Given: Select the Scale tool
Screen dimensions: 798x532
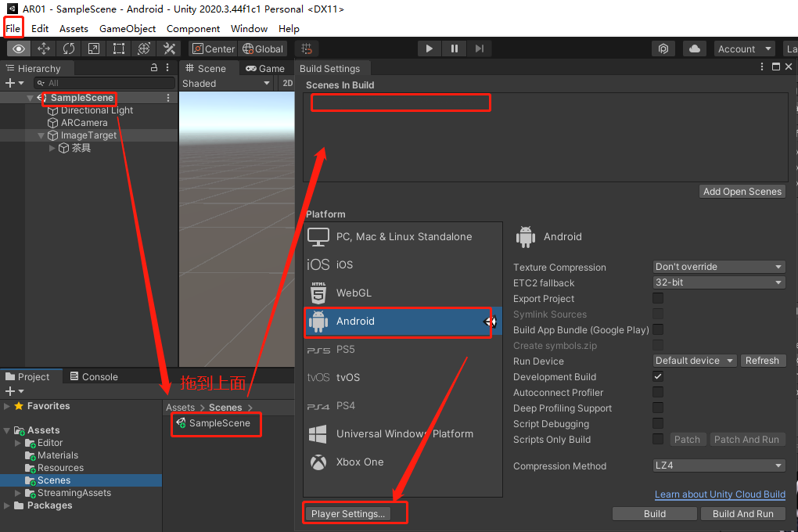Looking at the screenshot, I should point(94,49).
